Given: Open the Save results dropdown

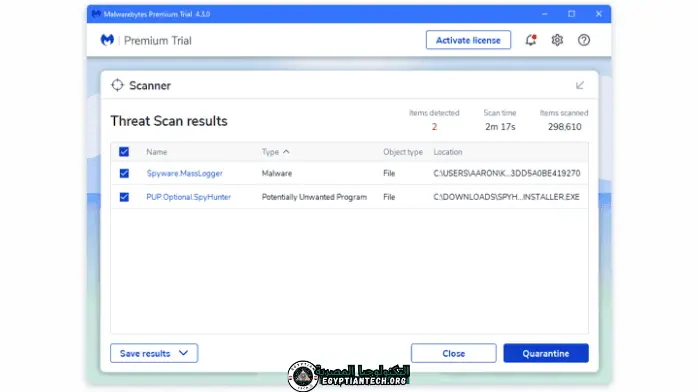Looking at the screenshot, I should [x=154, y=353].
